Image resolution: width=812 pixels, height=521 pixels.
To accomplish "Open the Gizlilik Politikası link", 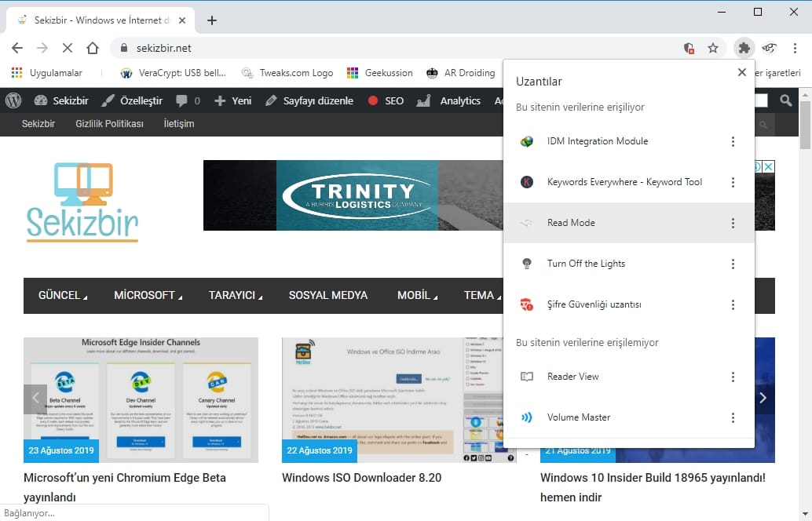I will (109, 124).
